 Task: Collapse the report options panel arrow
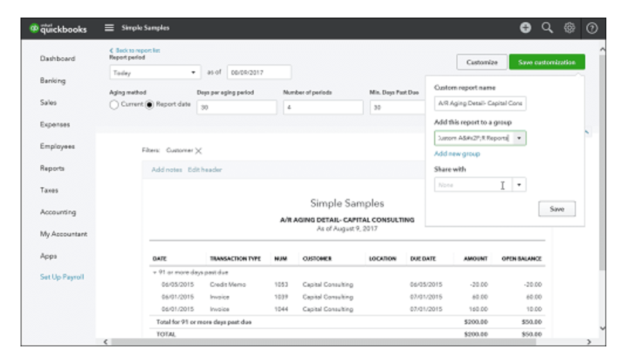pos(586,132)
